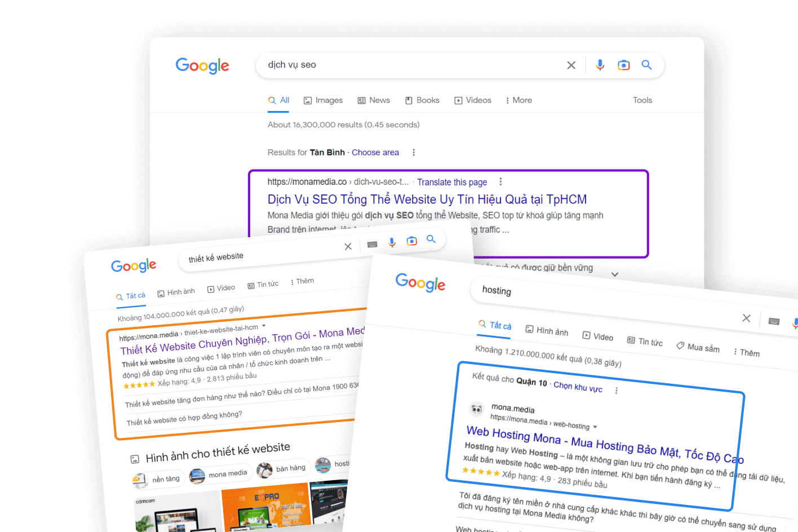Open dropdown arrow after 'thiet-ke-website-tai-hcm' URL
The image size is (798, 532).
264,326
